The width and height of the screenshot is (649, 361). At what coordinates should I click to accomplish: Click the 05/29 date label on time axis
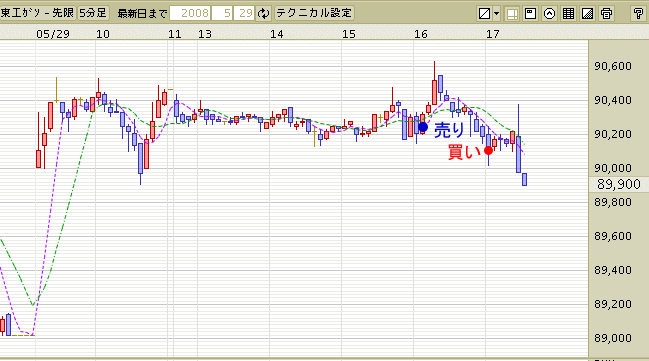click(x=53, y=34)
